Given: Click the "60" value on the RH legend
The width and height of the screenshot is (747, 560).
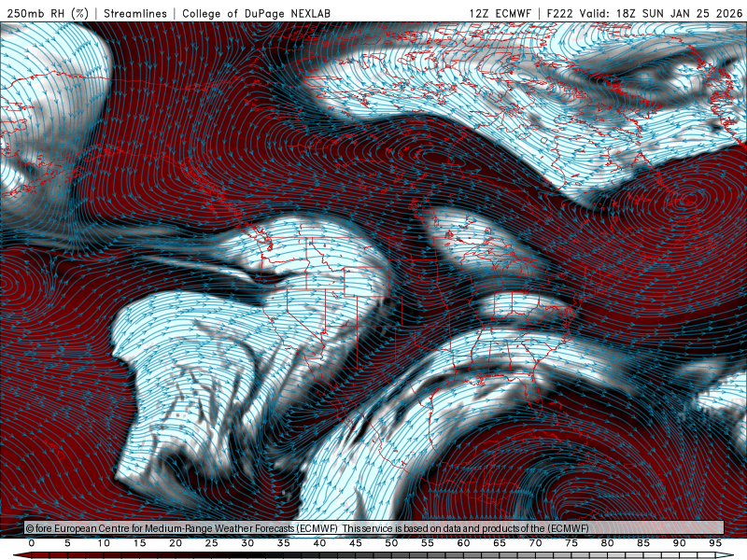Looking at the screenshot, I should pyautogui.click(x=463, y=543).
